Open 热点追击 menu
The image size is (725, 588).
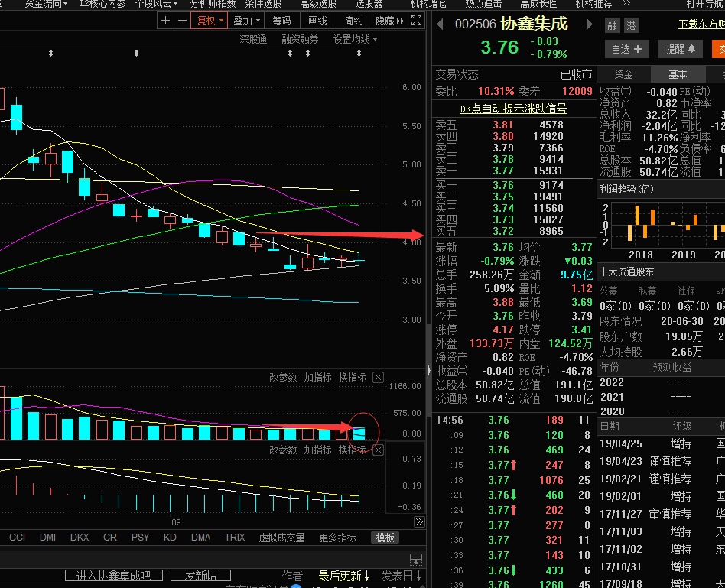483,4
